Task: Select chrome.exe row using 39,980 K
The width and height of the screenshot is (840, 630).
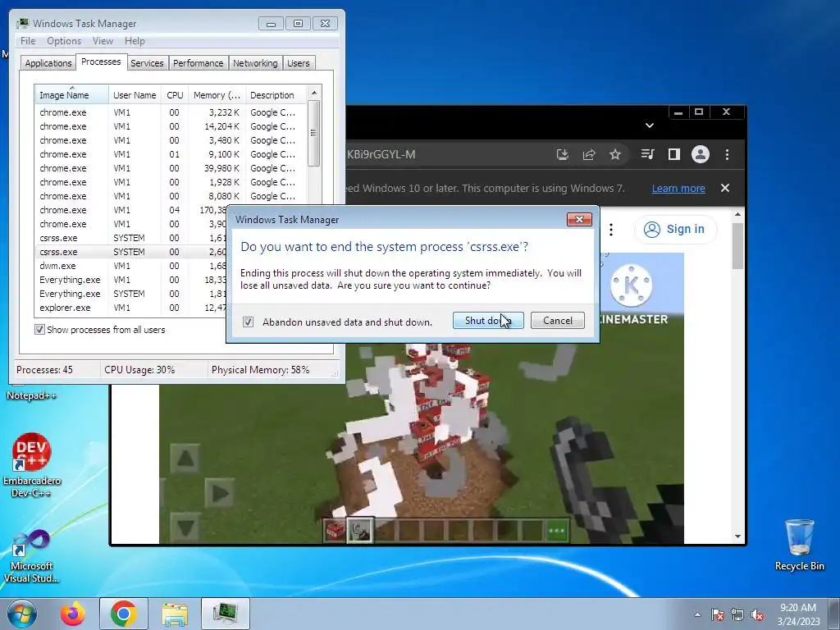Action: pyautogui.click(x=171, y=168)
